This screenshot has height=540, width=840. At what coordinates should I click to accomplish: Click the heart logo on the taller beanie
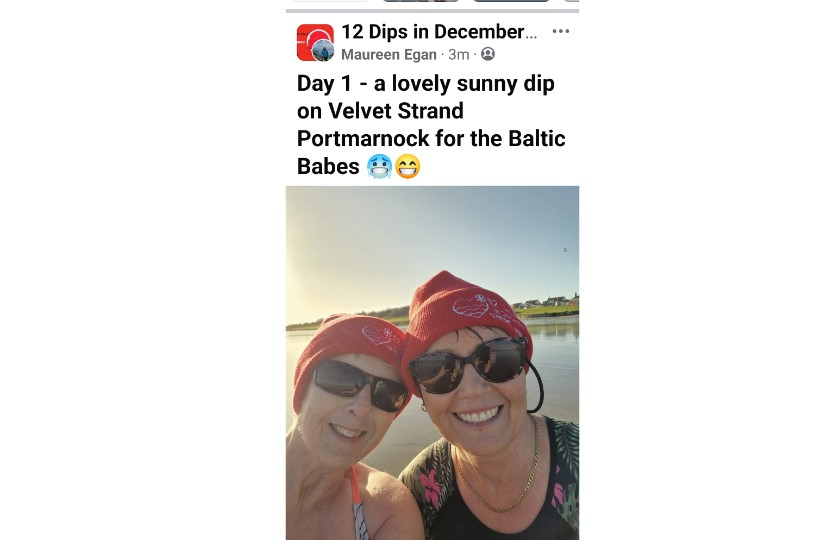[471, 306]
